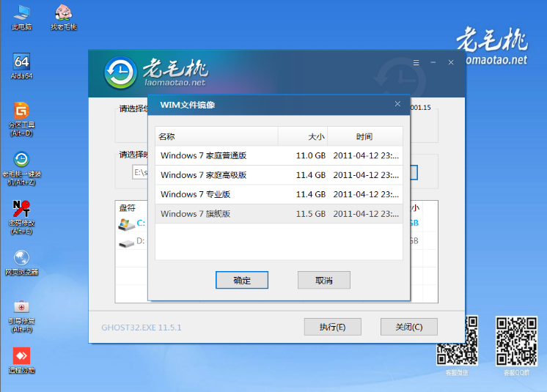Sort by the 时间 column header
The height and width of the screenshot is (392, 547).
[365, 136]
